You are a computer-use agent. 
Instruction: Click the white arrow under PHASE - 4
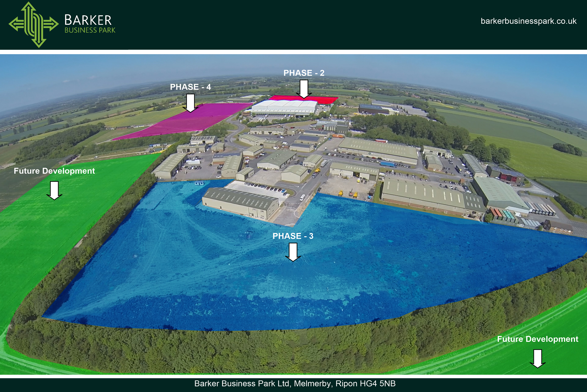tap(190, 103)
